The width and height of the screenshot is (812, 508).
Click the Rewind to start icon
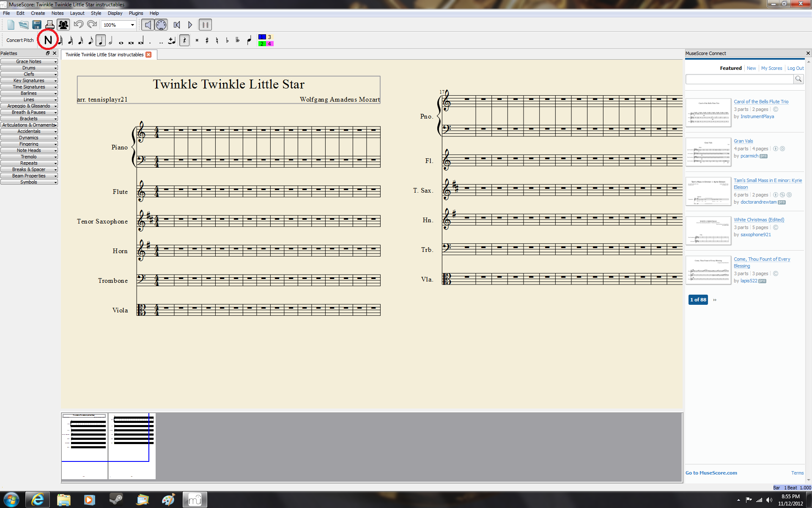click(x=177, y=25)
